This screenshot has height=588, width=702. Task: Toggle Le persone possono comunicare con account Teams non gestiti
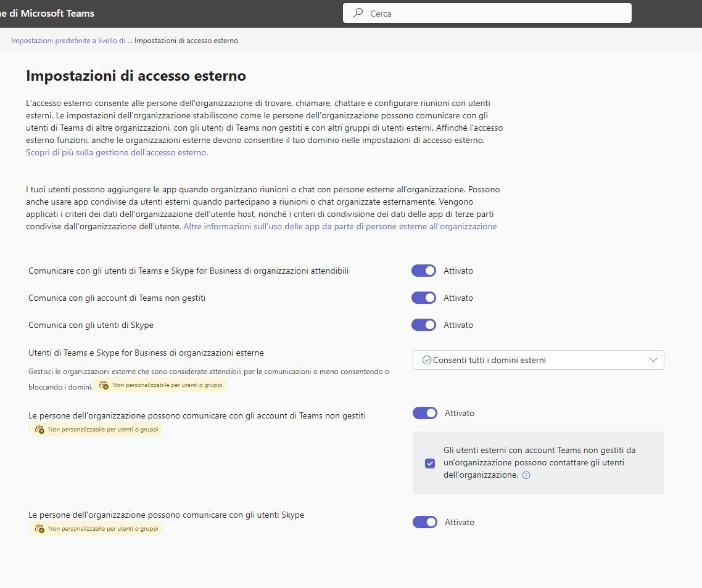(x=425, y=413)
